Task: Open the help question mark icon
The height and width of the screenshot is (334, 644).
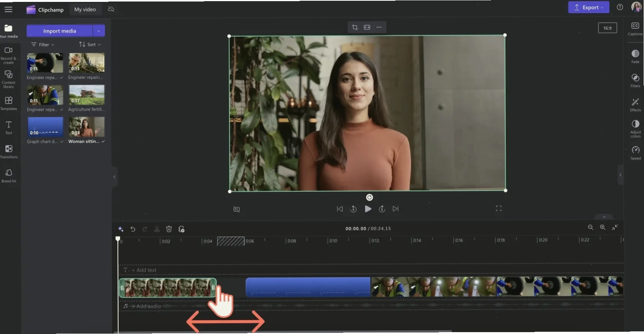Action: pos(620,7)
